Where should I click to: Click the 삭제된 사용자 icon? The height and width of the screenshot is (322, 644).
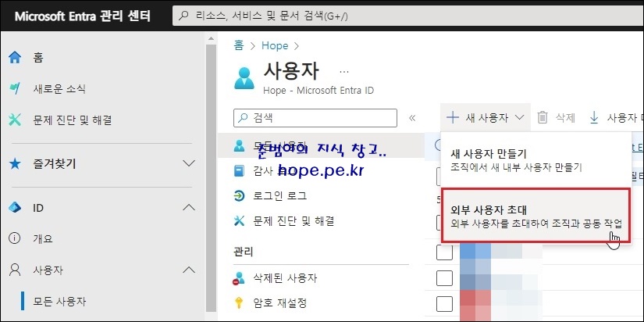tap(239, 278)
